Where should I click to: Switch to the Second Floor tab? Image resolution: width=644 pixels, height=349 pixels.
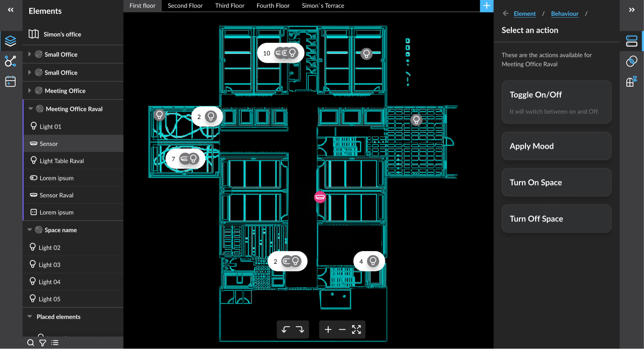click(185, 6)
